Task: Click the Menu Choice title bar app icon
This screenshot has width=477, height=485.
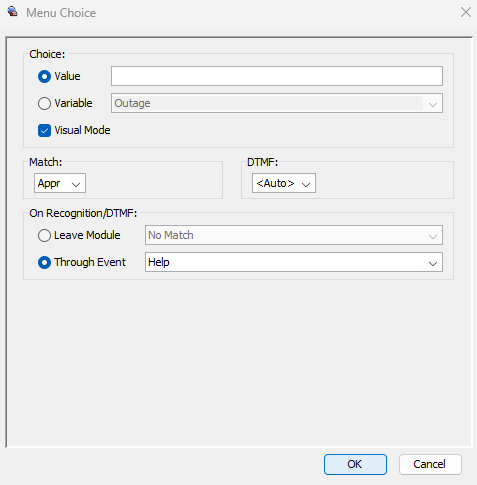Action: (x=13, y=12)
